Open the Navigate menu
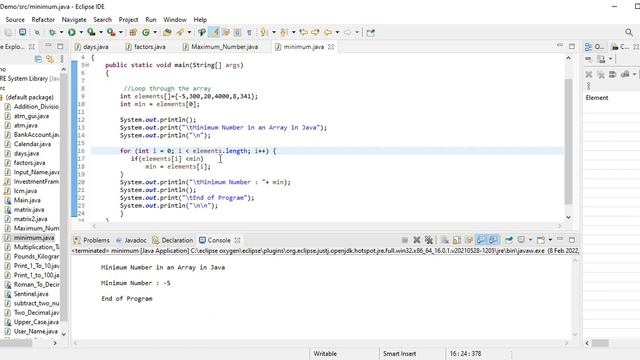 coord(74,20)
